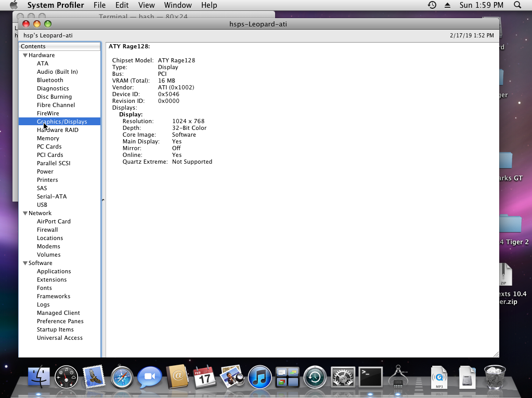Viewport: 532px width, 398px height.
Task: Click the eject icon in menu bar
Action: 448,5
